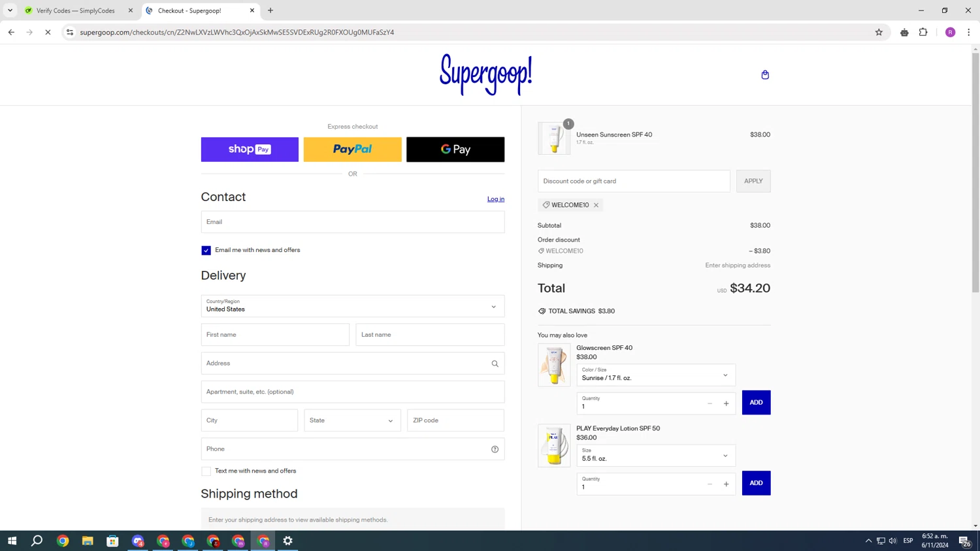This screenshot has height=551, width=980.
Task: Open volume control in system tray
Action: pyautogui.click(x=892, y=541)
